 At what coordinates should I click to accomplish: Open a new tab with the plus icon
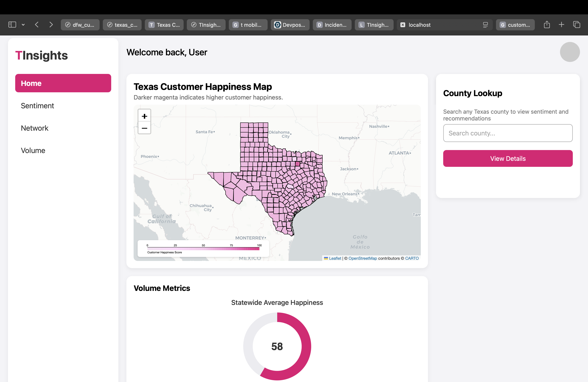point(561,25)
